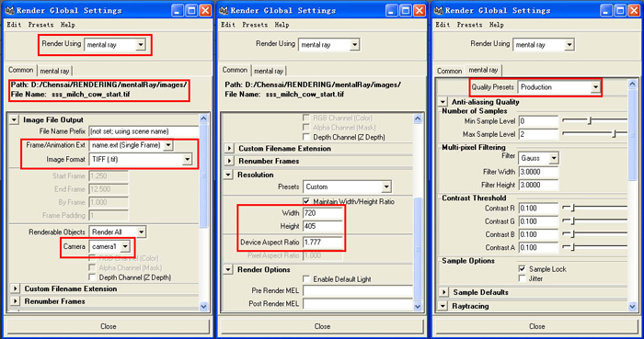
Task: Expand Custom Filename Extension in left window
Action: (16, 288)
